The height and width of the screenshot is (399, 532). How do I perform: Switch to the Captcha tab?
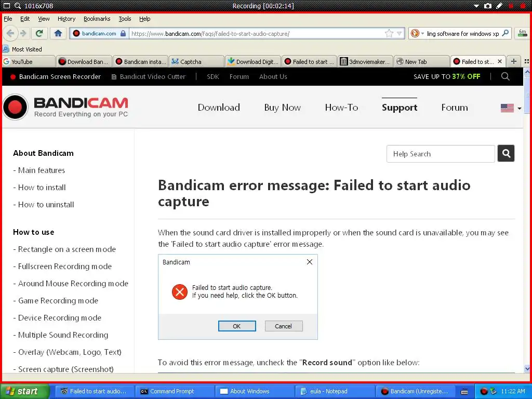pyautogui.click(x=197, y=61)
